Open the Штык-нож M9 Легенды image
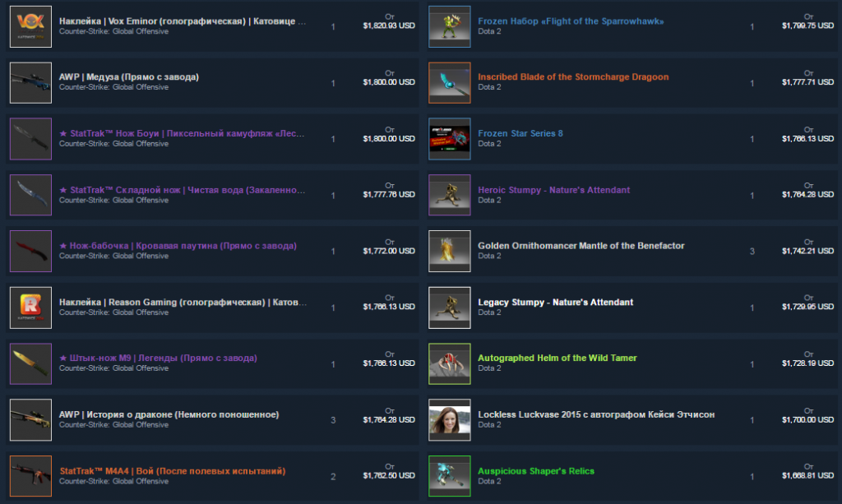Viewport: 842px width, 504px height. pos(30,364)
